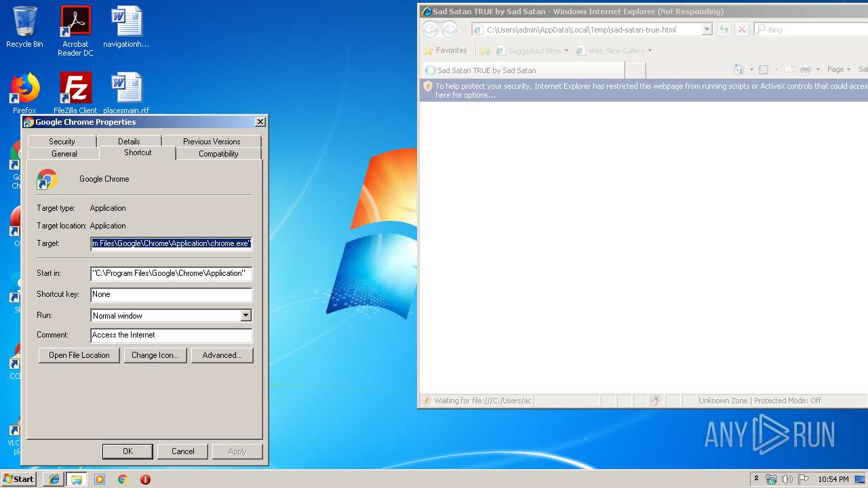Click the Read Mail envelope icon

(x=789, y=70)
